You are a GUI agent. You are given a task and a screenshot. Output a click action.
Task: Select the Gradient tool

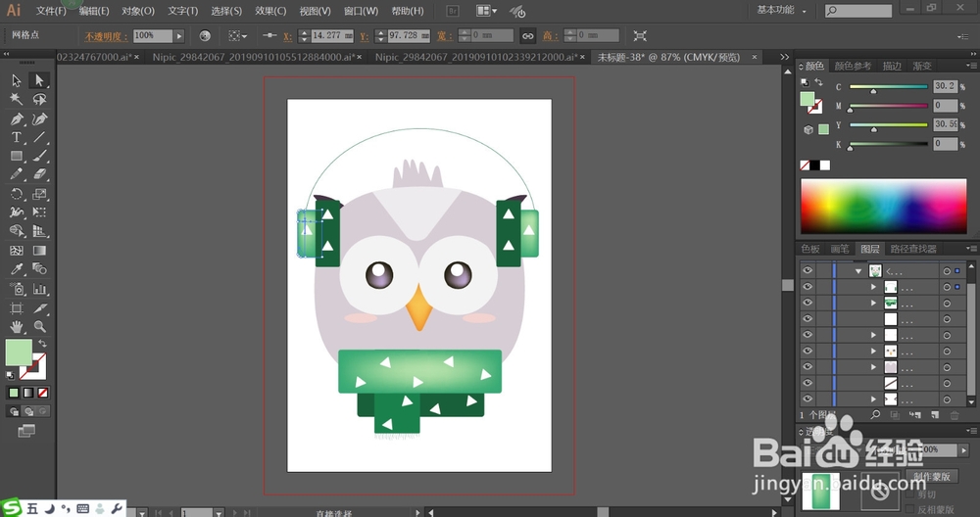39,251
